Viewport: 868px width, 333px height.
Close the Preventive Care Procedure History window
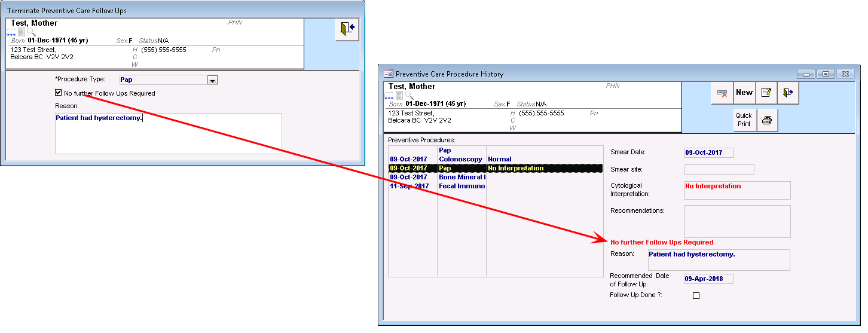point(845,74)
